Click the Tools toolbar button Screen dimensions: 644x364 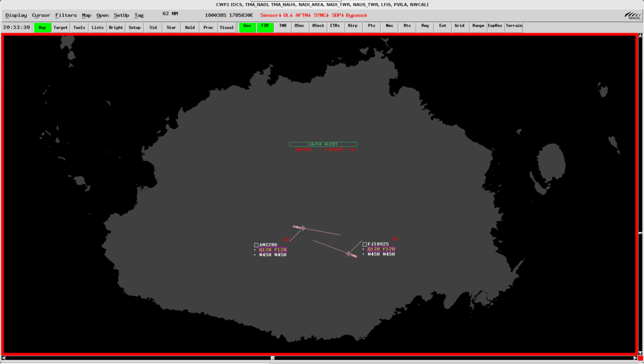(x=79, y=28)
